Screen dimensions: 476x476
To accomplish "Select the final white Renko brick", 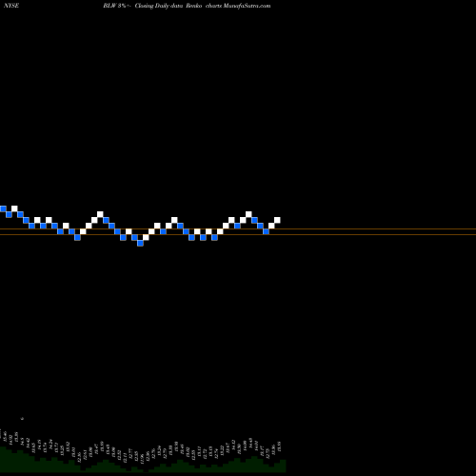I will (277, 220).
